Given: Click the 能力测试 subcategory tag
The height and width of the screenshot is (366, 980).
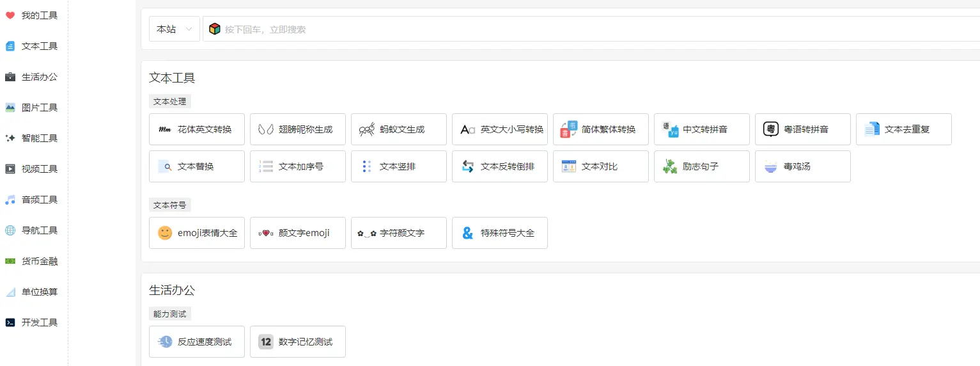Looking at the screenshot, I should (170, 314).
